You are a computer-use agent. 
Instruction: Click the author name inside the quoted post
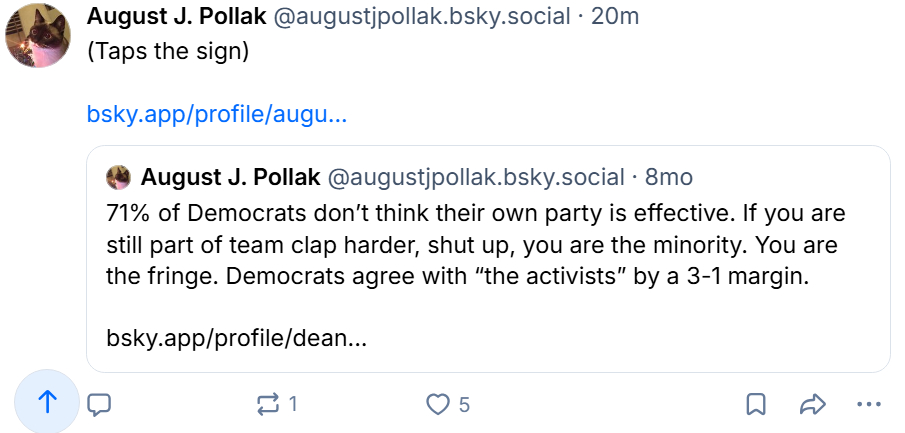(231, 178)
